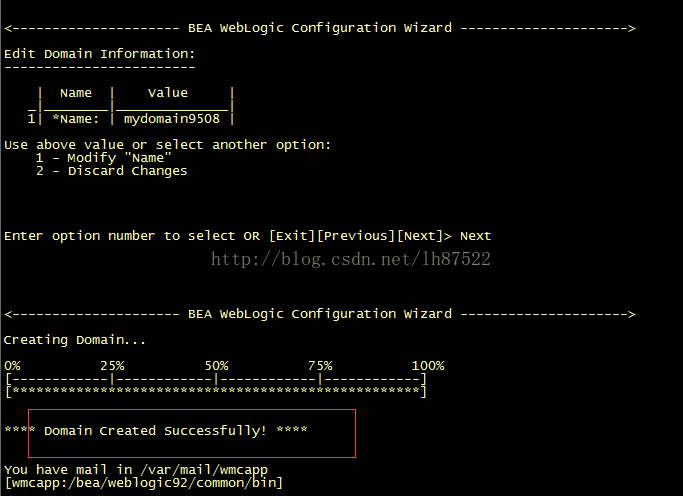
Task: Click the asterisk-filled progress bar
Action: (x=216, y=391)
